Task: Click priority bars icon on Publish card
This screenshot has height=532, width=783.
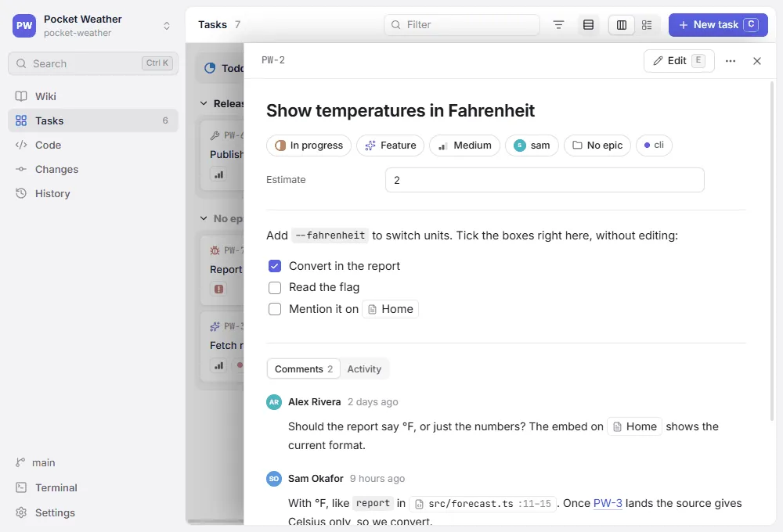Action: [x=218, y=174]
